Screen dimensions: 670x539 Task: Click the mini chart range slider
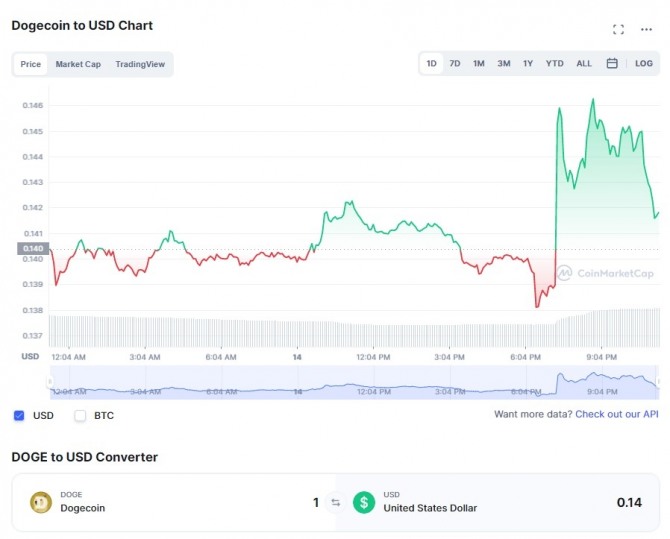(x=350, y=381)
